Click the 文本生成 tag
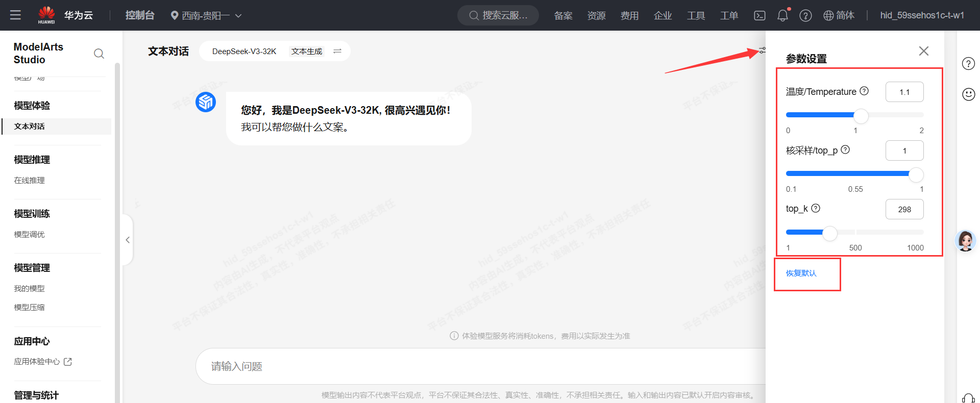980x403 pixels. point(307,51)
